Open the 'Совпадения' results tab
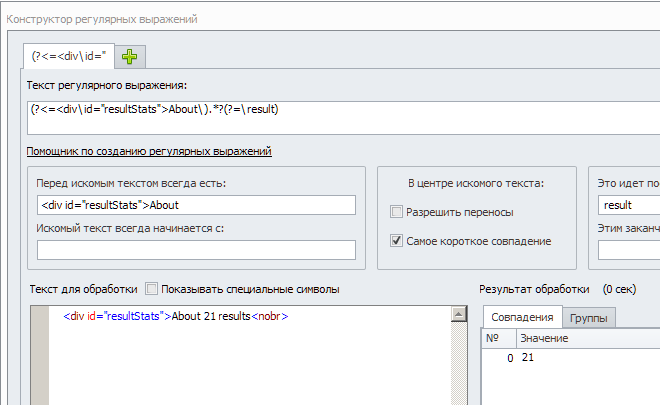This screenshot has width=660, height=405. 523,317
